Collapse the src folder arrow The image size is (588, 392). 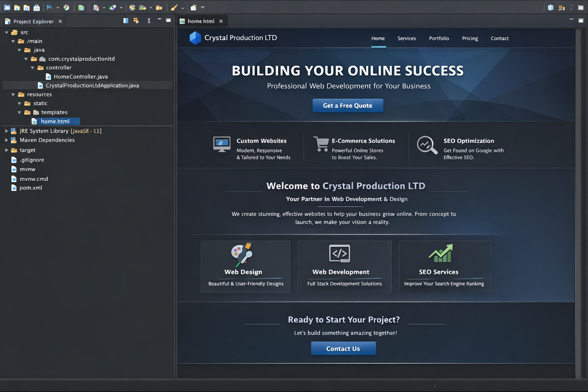[x=7, y=33]
